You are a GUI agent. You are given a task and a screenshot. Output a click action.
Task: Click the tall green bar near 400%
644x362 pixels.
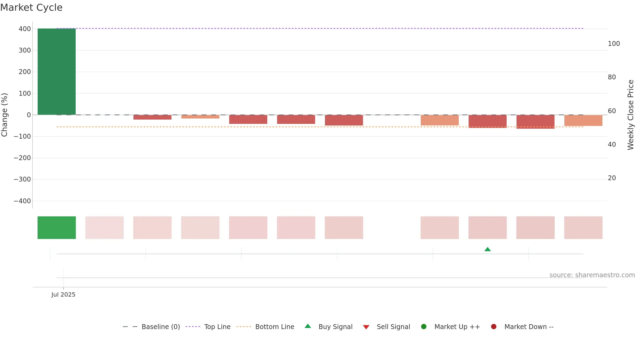coord(57,72)
